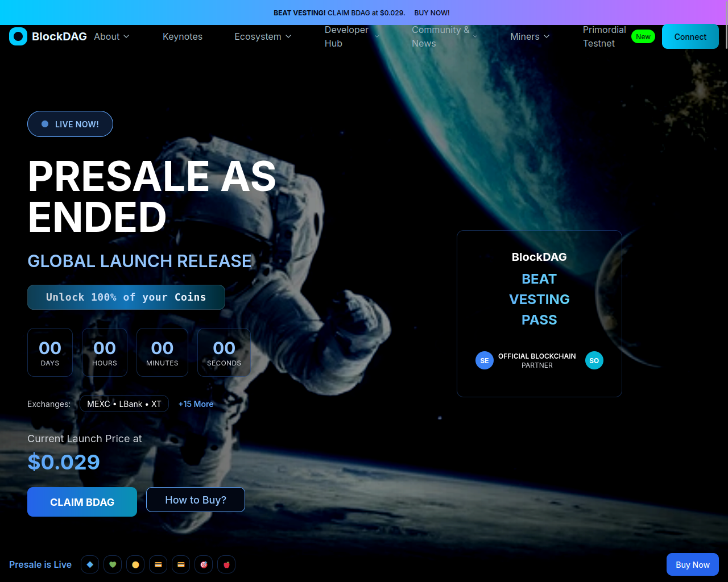Click the red apple icon

[226, 564]
